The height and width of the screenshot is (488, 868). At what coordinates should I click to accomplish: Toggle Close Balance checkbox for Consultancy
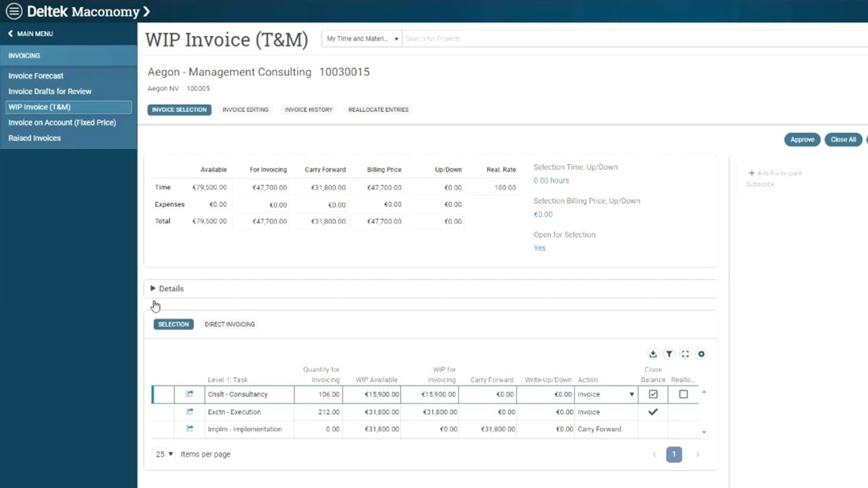click(x=653, y=394)
